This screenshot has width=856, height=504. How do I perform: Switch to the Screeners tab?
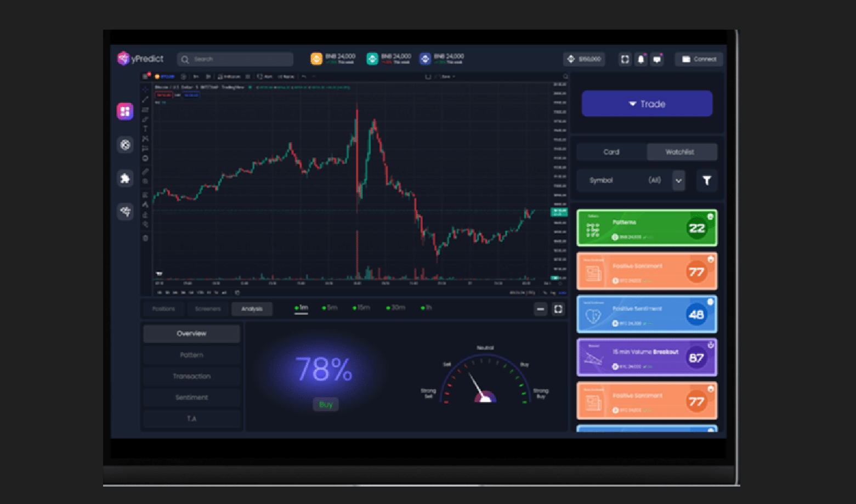[208, 309]
